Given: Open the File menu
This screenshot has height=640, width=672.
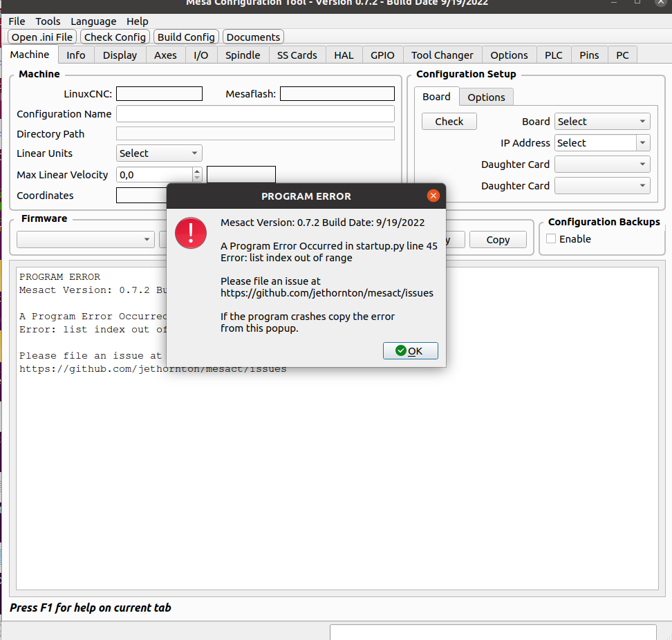Looking at the screenshot, I should 17,21.
